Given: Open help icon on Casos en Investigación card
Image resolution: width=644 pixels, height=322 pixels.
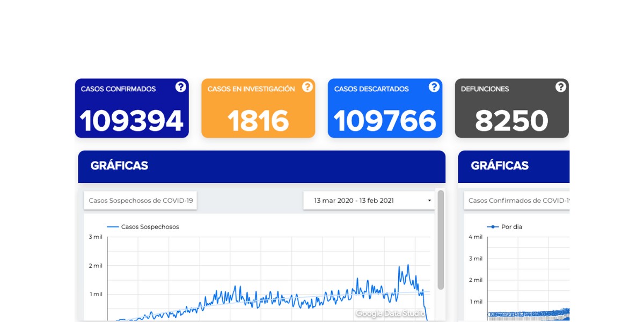Looking at the screenshot, I should click(x=307, y=87).
